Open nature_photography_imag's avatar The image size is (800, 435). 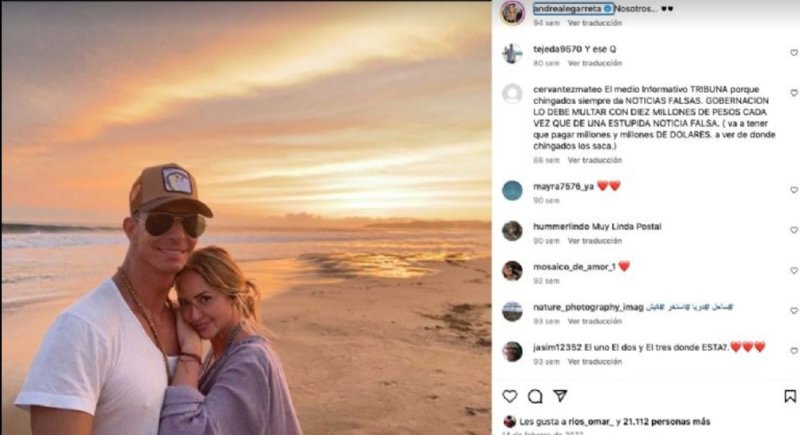pyautogui.click(x=512, y=310)
